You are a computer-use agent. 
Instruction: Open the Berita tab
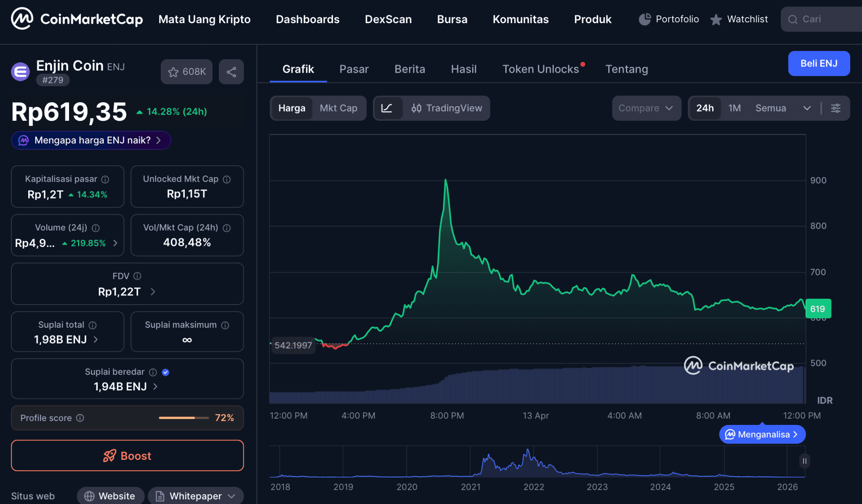pos(410,69)
